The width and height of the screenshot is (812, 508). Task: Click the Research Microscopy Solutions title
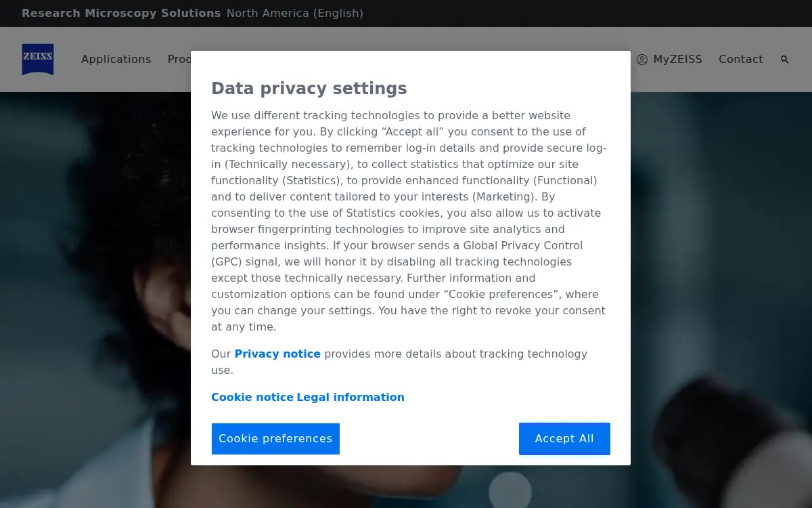[x=121, y=14]
